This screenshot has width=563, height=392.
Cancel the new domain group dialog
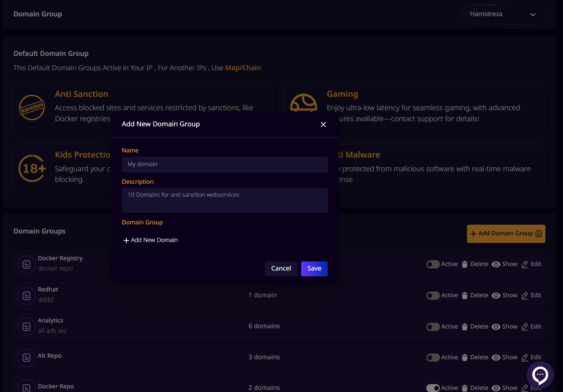click(x=281, y=269)
